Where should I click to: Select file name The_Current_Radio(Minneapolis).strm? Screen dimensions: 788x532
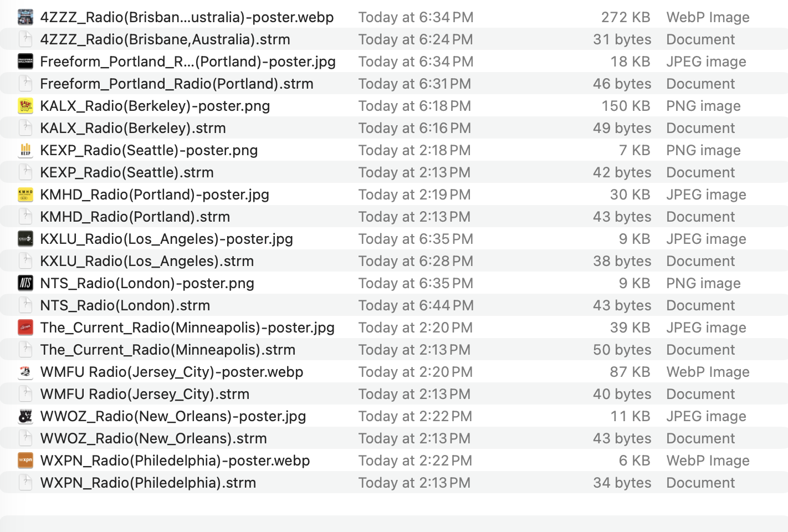point(168,350)
